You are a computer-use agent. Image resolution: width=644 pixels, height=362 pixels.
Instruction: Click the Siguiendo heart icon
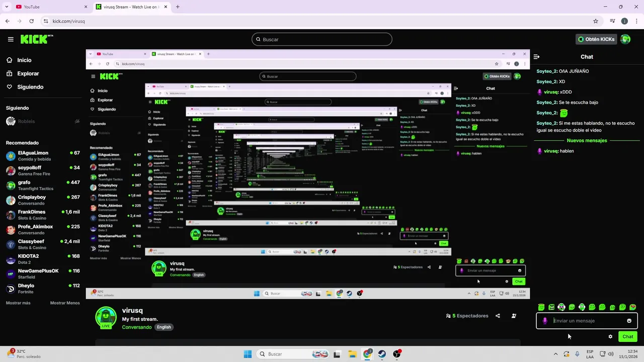click(x=10, y=87)
